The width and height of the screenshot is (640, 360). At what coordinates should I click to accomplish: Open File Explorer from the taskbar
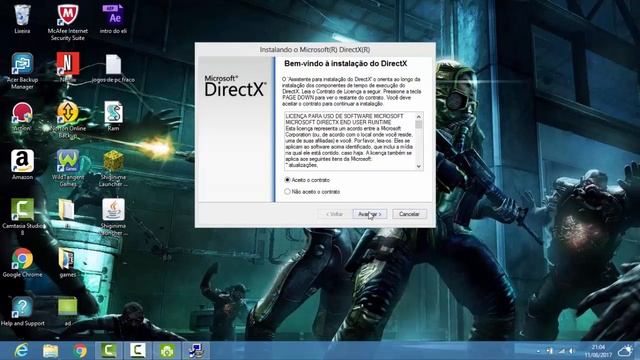[x=50, y=351]
